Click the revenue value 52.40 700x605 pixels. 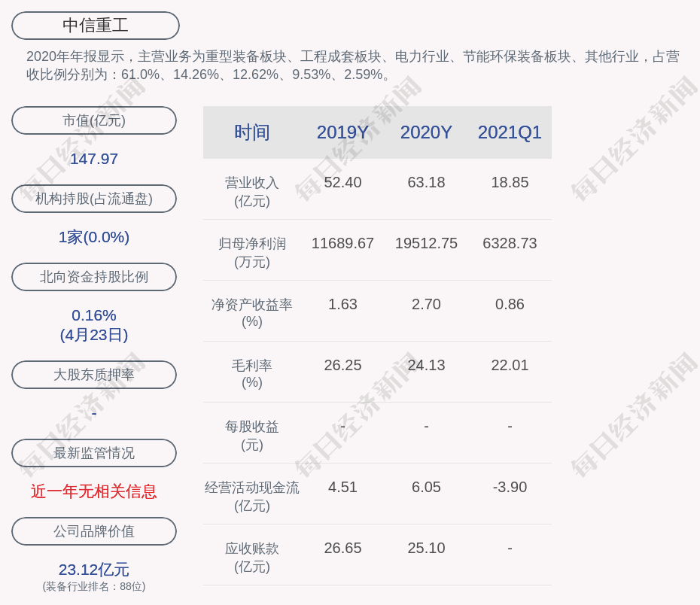pos(343,183)
